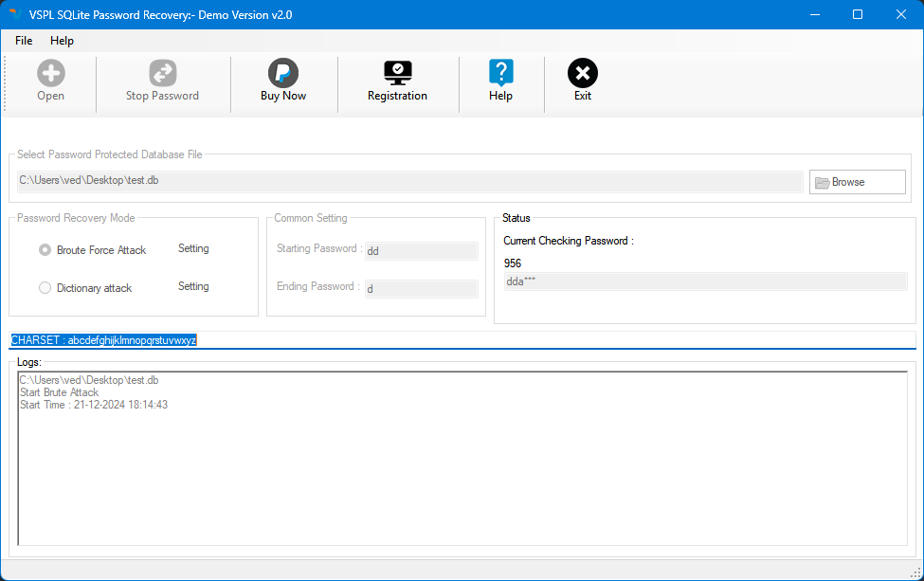Viewport: 924px width, 581px height.
Task: Click the Ending Password field
Action: [422, 289]
